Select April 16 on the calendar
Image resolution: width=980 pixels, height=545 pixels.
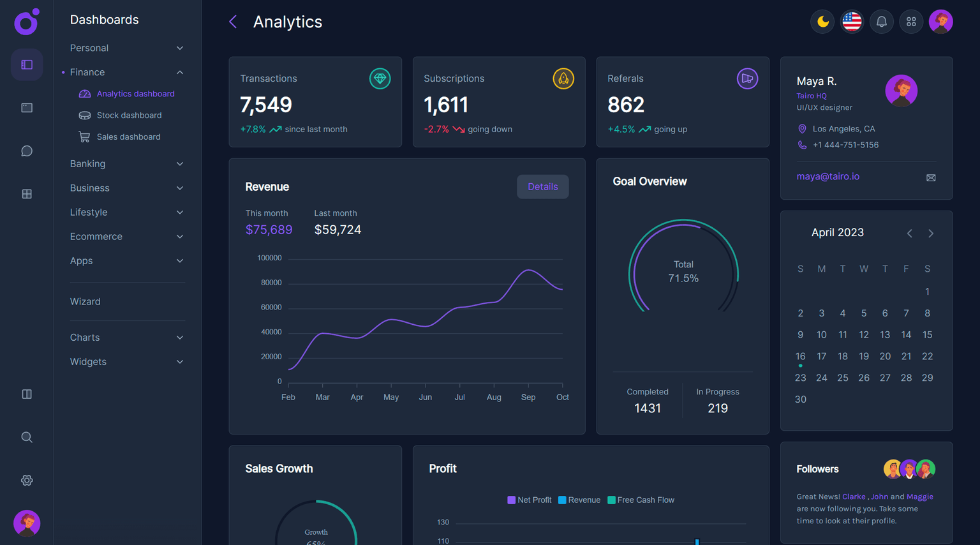800,356
